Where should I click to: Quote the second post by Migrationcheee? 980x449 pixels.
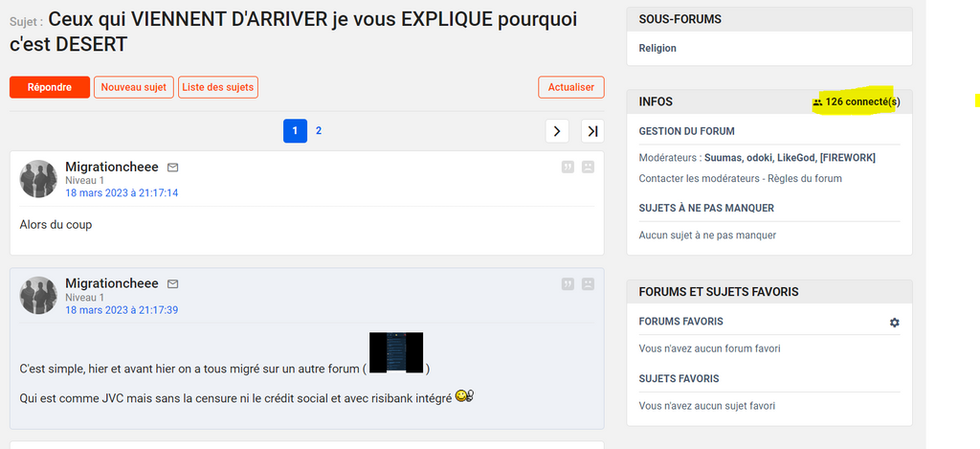tap(568, 283)
